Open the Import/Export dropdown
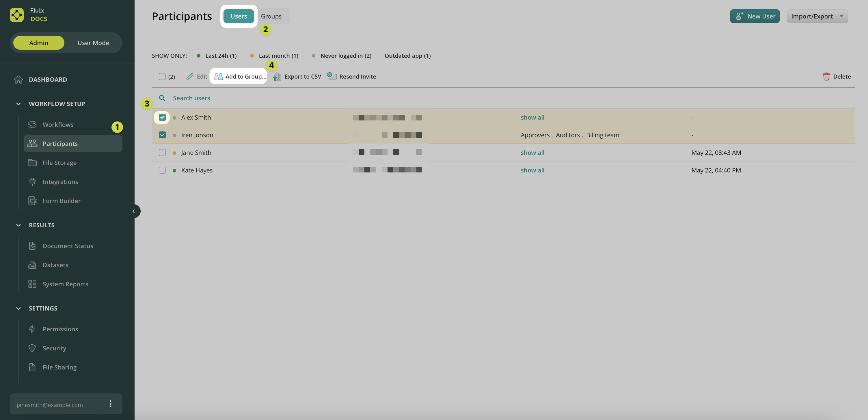The image size is (868, 420). [x=817, y=16]
